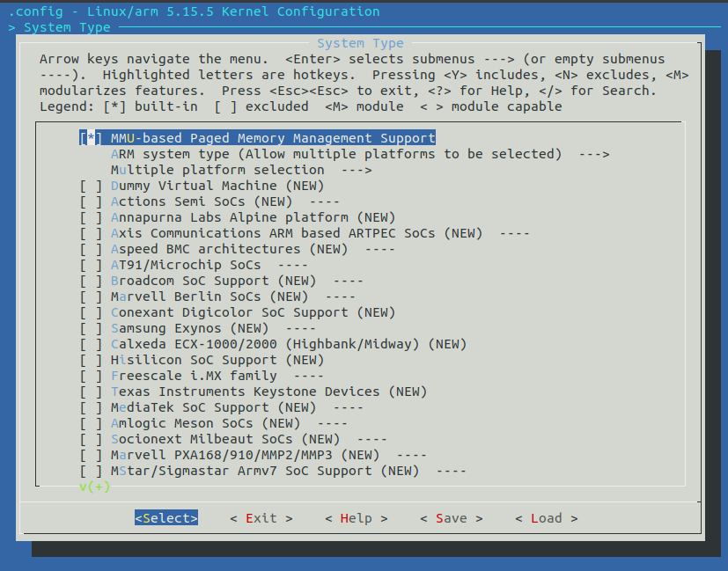This screenshot has height=571, width=728.
Task: Select the Amlogic Meson SoCs label
Action: pos(205,423)
